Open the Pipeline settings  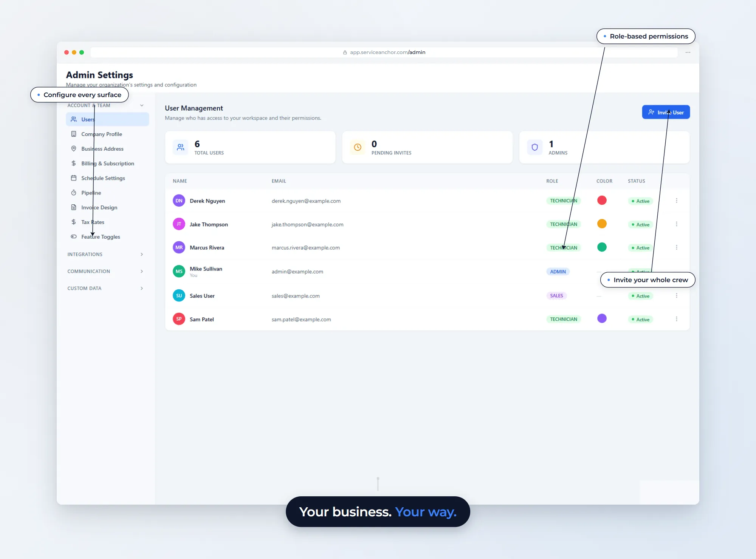tap(107, 193)
